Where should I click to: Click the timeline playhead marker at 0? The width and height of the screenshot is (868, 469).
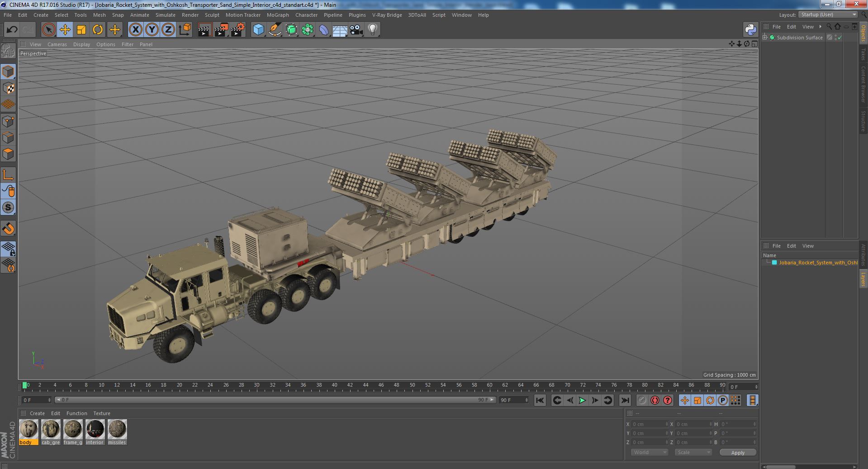tap(25, 385)
